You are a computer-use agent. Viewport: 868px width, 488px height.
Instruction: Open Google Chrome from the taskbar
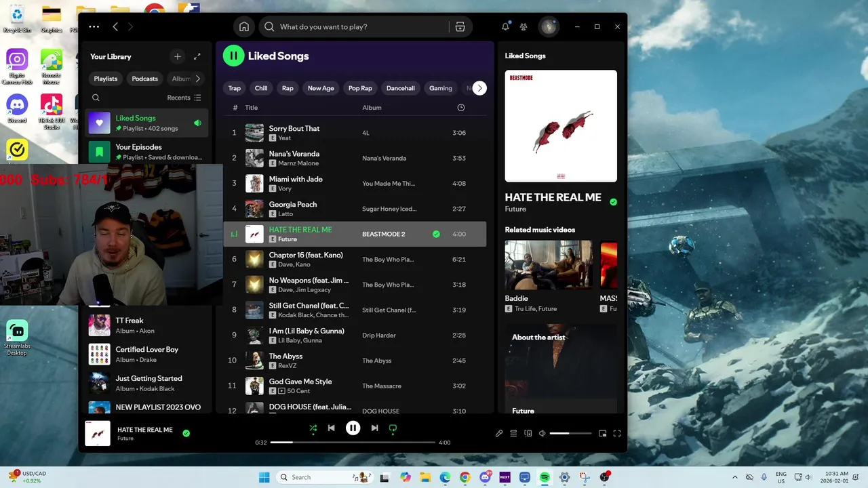click(x=465, y=477)
